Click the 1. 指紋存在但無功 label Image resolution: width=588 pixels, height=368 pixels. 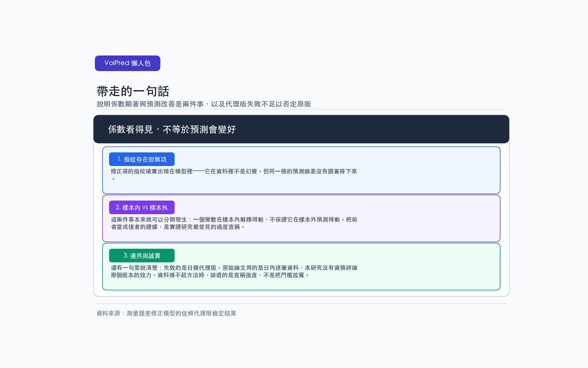click(x=142, y=159)
